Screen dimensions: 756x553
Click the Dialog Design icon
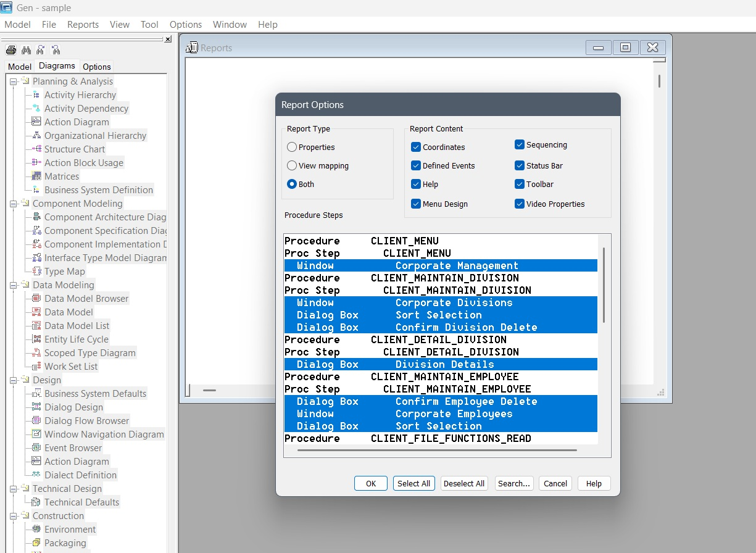36,407
